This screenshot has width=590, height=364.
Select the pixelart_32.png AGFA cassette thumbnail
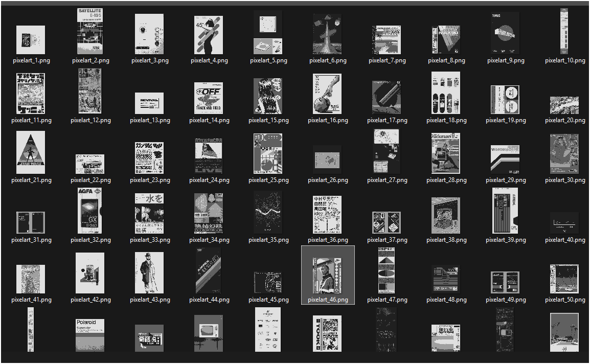click(x=90, y=211)
